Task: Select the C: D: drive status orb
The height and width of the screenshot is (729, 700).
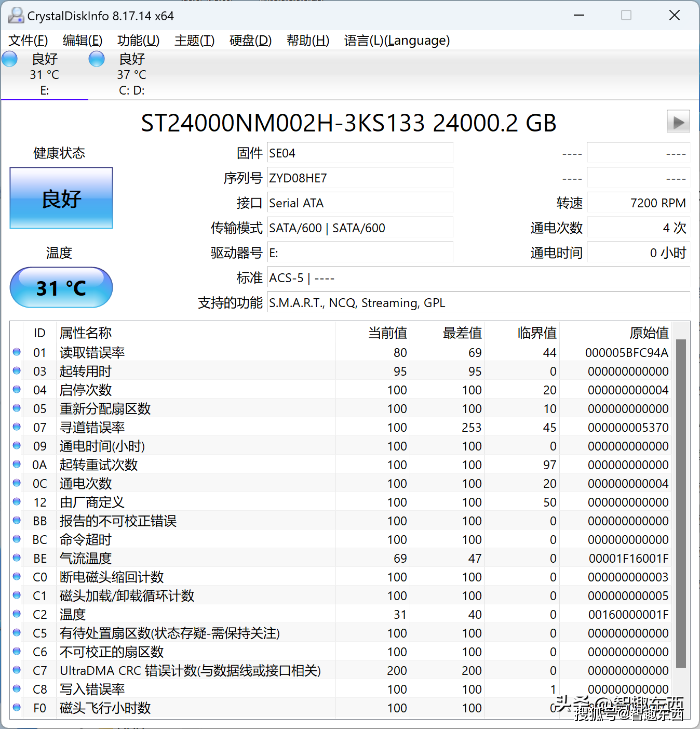Action: pos(97,59)
